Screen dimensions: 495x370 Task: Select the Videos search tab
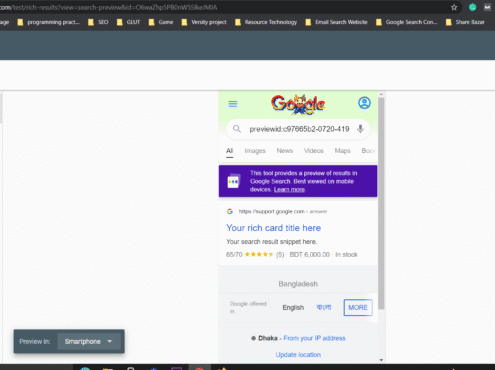click(314, 151)
